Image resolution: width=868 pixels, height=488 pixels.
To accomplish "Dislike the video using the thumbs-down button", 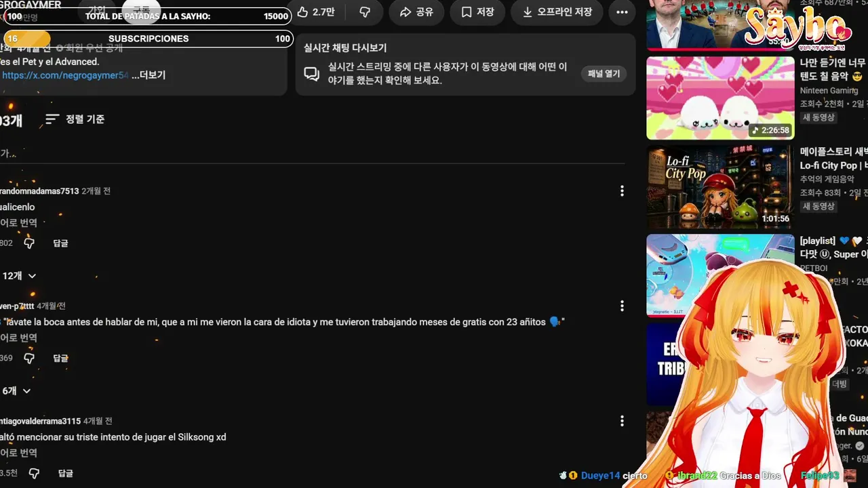I will tap(365, 12).
